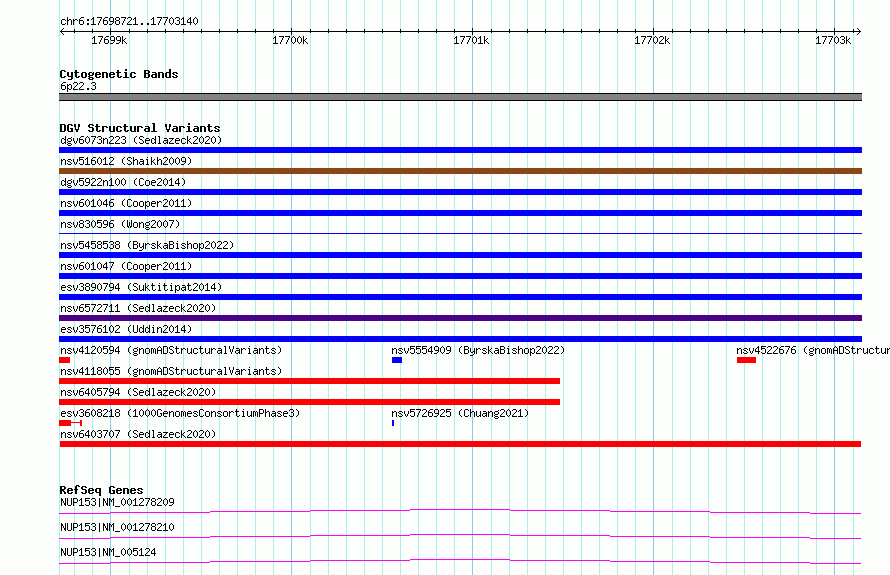Select nsv601047 (Cooper2011) label
The image size is (890, 575).
point(126,266)
